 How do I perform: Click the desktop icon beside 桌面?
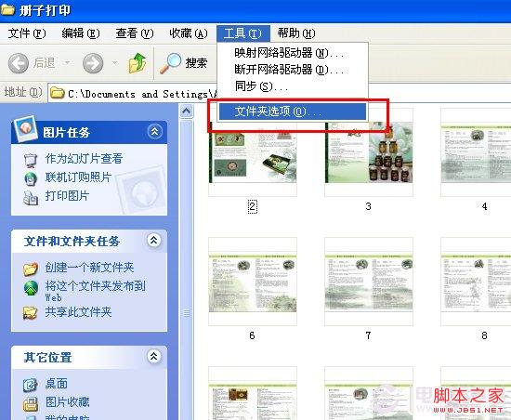click(x=30, y=385)
